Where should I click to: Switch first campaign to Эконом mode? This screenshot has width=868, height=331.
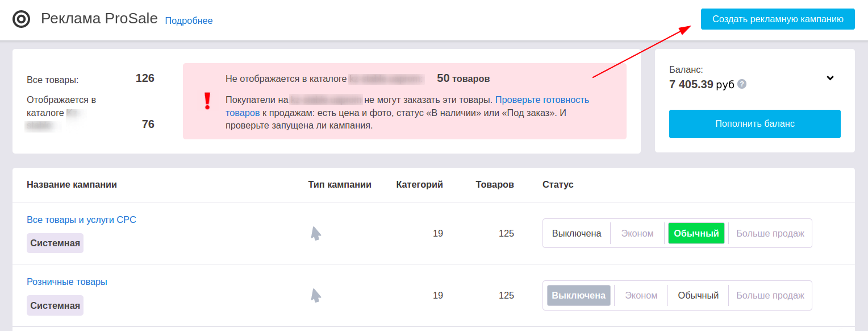pos(637,233)
